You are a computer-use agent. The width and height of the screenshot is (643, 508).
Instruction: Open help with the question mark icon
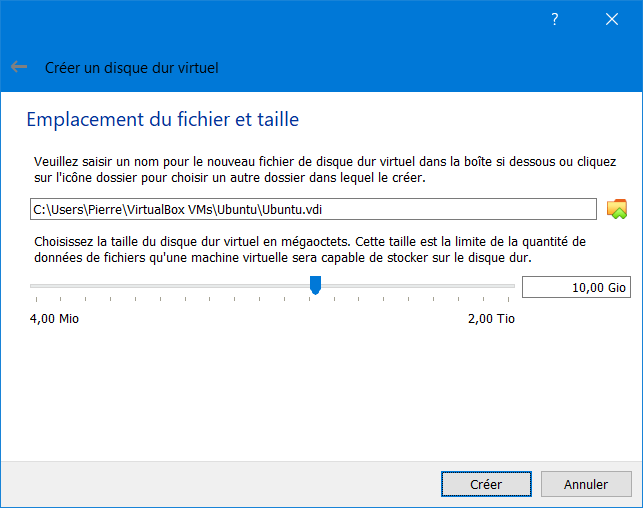point(554,19)
